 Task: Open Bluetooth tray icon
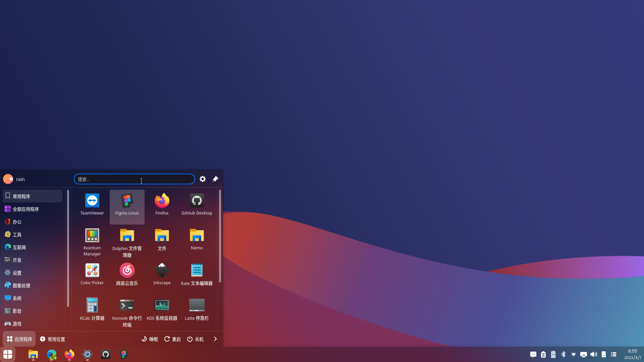[563, 354]
